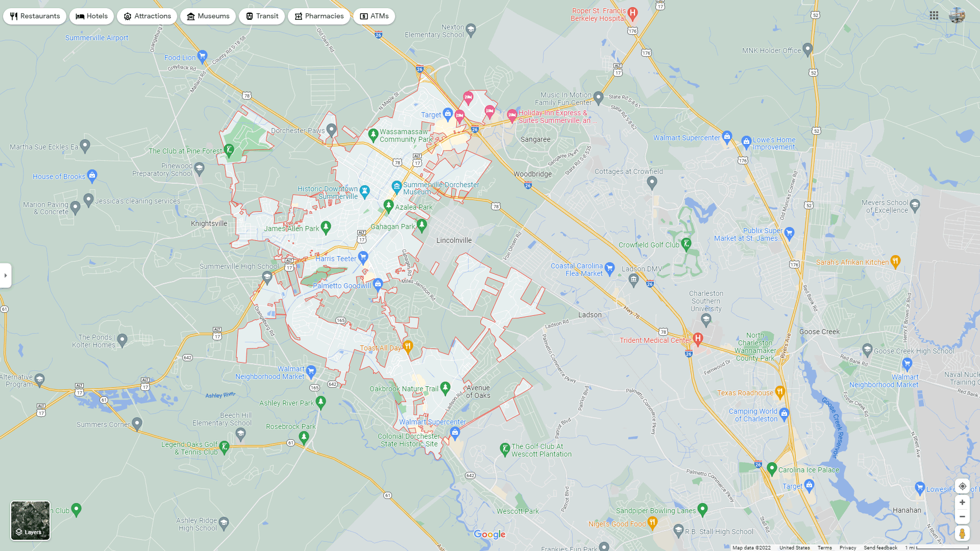Filter map by Hotels

tap(92, 16)
